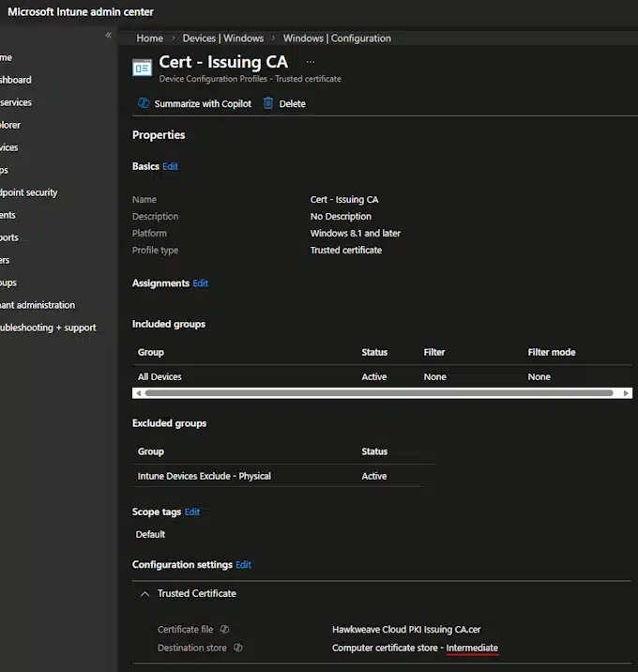Open the ellipsis menu beside profile title
Screen dimensions: 638x672
coord(311,62)
